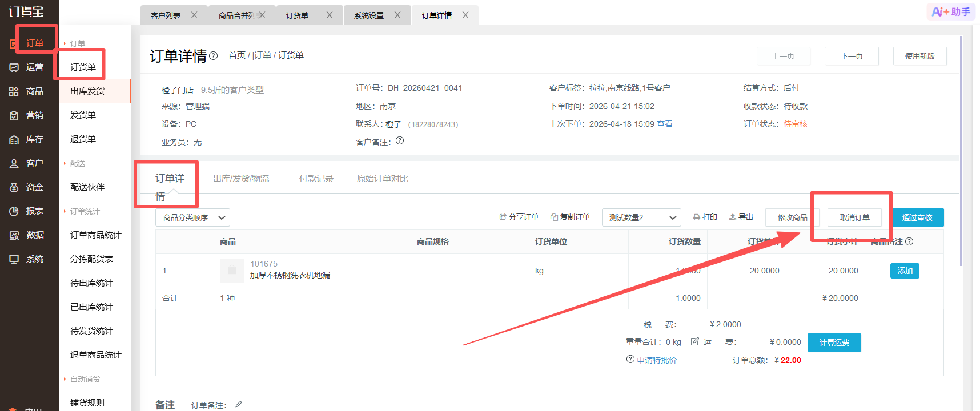Click edit icon beside 订单备注
980x411 pixels.
tap(238, 405)
